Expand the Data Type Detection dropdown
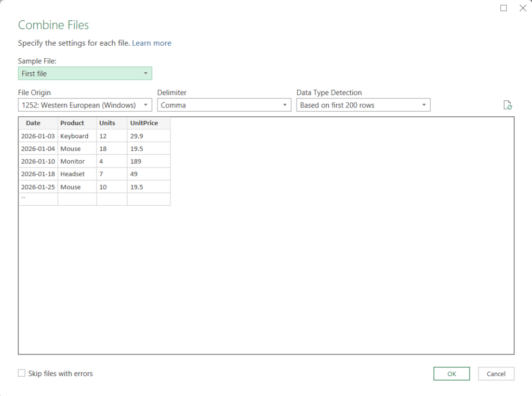 [x=363, y=105]
